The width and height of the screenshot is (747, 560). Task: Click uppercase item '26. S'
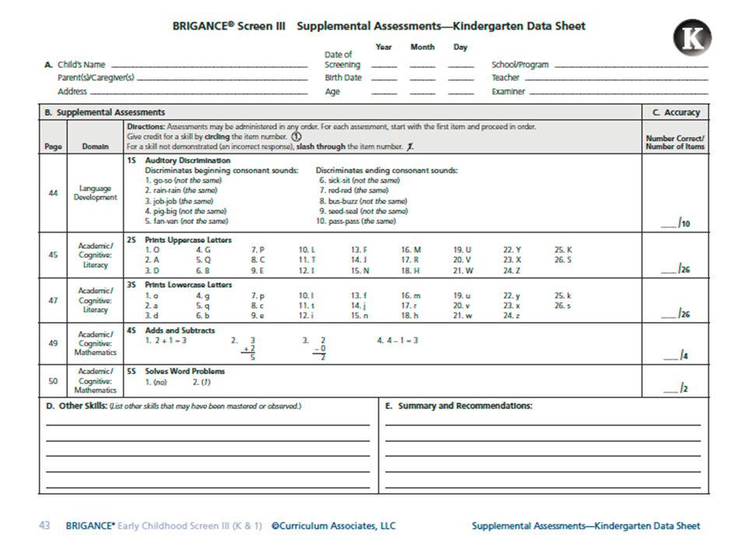tap(563, 260)
